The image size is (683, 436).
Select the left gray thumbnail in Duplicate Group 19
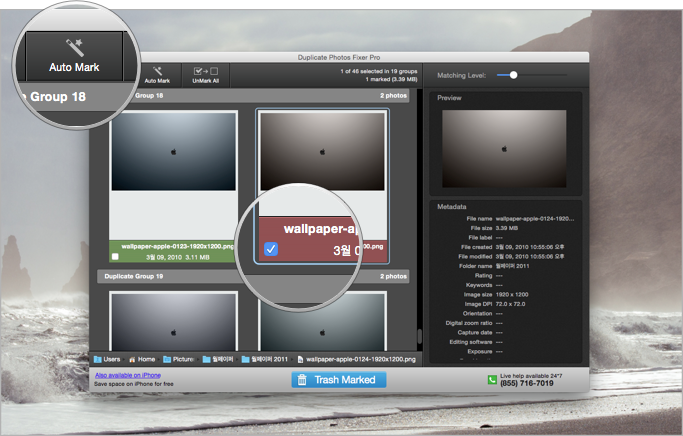173,321
